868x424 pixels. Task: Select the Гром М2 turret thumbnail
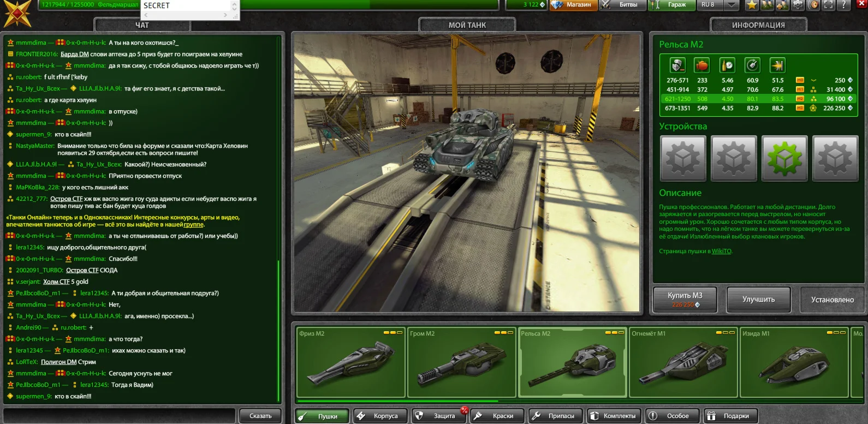click(x=461, y=362)
